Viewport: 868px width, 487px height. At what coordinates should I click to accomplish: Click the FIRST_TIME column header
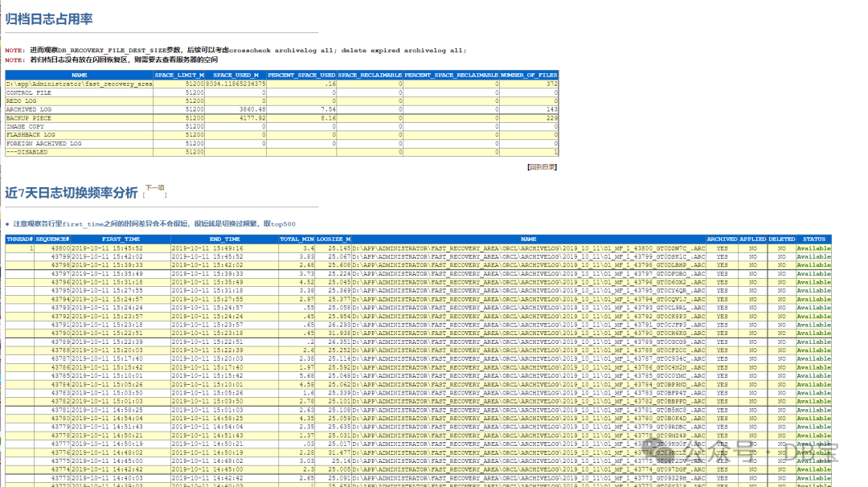click(121, 239)
